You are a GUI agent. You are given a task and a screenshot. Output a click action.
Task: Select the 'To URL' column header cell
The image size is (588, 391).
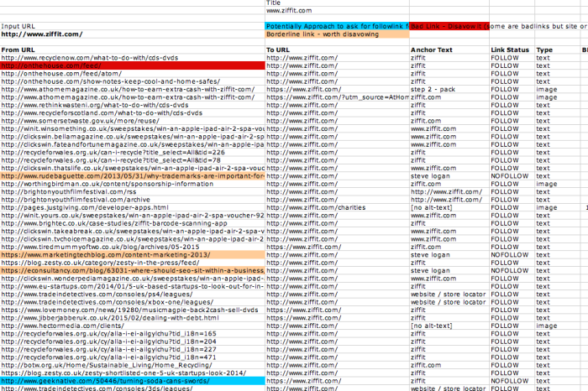337,50
